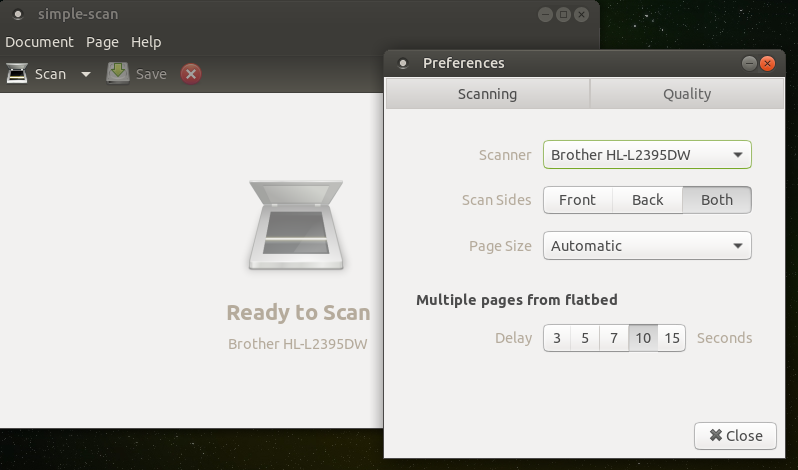
Task: Click the Preferences title text
Action: point(464,63)
